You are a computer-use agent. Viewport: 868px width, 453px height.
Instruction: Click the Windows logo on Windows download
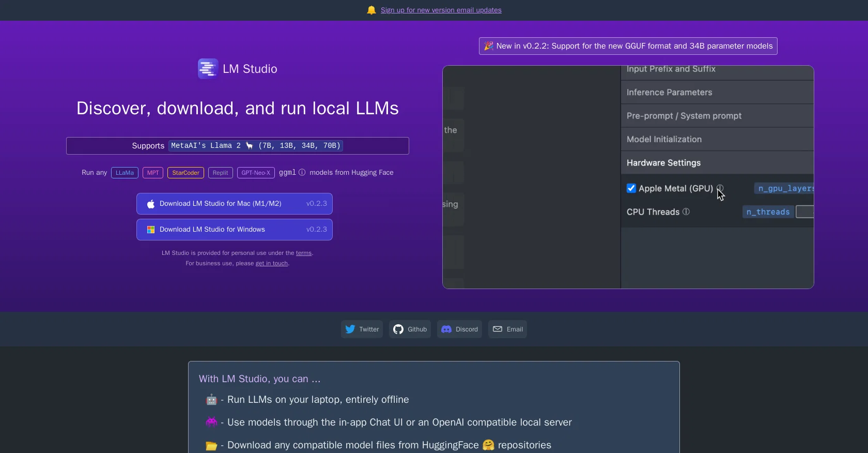point(151,230)
